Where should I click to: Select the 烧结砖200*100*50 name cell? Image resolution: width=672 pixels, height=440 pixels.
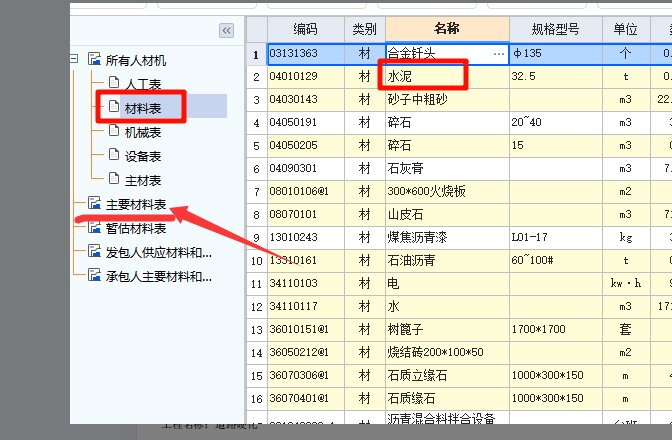447,353
